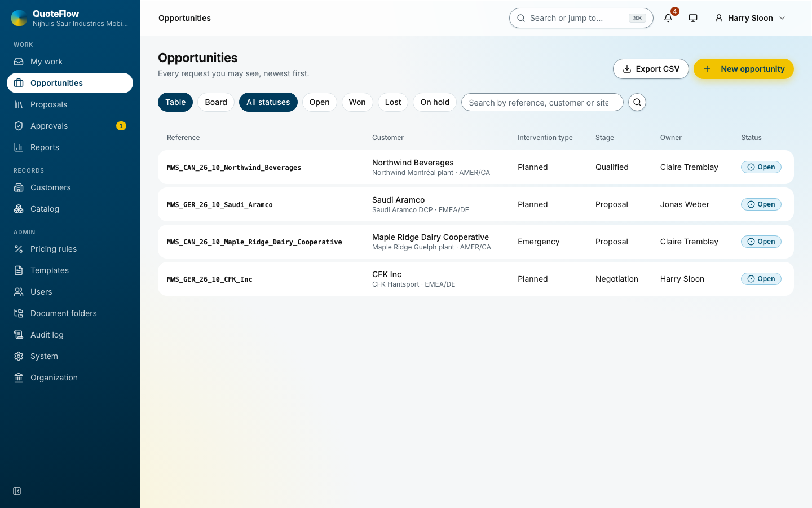Focus the Search or jump to field
The image size is (812, 508).
[581, 18]
